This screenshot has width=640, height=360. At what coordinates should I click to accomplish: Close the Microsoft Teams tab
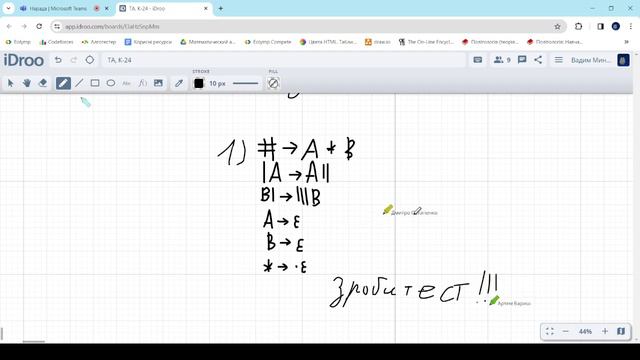(x=107, y=8)
